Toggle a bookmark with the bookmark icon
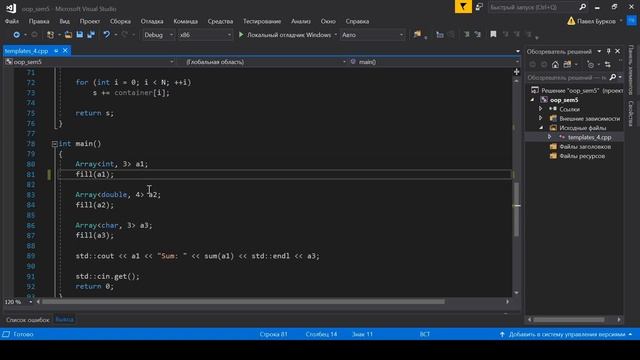Screen dimensions: 640x360 point(493,35)
